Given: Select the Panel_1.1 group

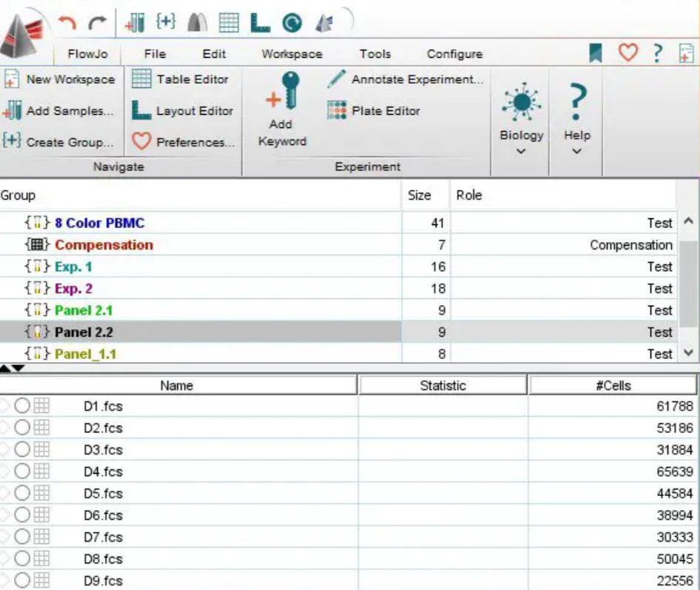Looking at the screenshot, I should pyautogui.click(x=85, y=354).
